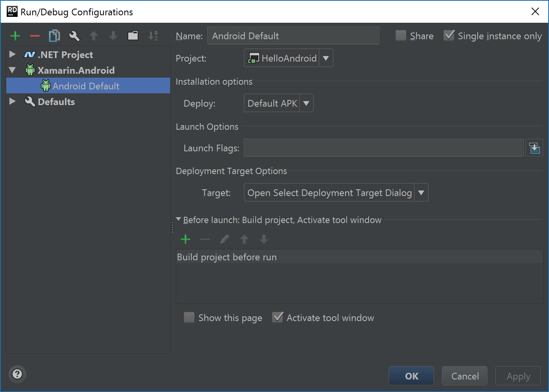
Task: Open edit defaults wrench icon in toolbar
Action: [74, 36]
